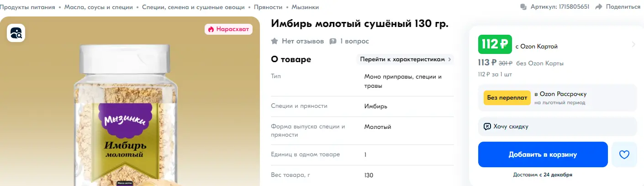The image size is (644, 186).
Task: Click Добавить в корзину button
Action: click(543, 154)
